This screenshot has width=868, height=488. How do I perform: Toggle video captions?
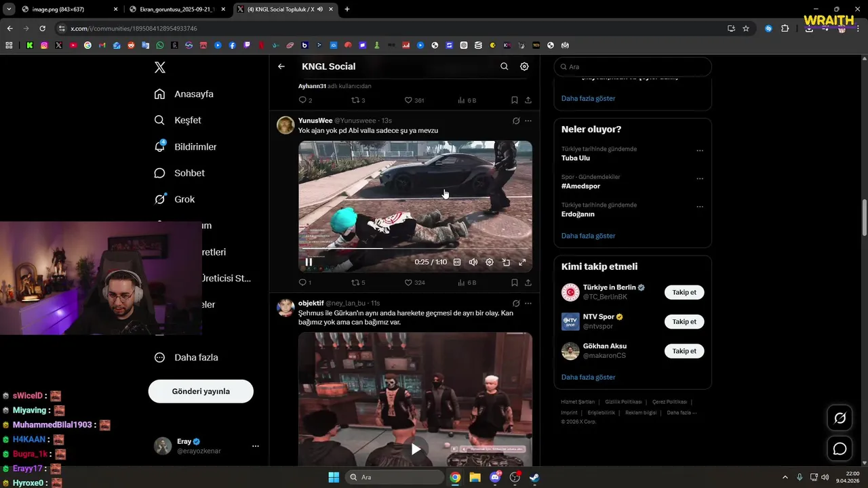tap(457, 262)
